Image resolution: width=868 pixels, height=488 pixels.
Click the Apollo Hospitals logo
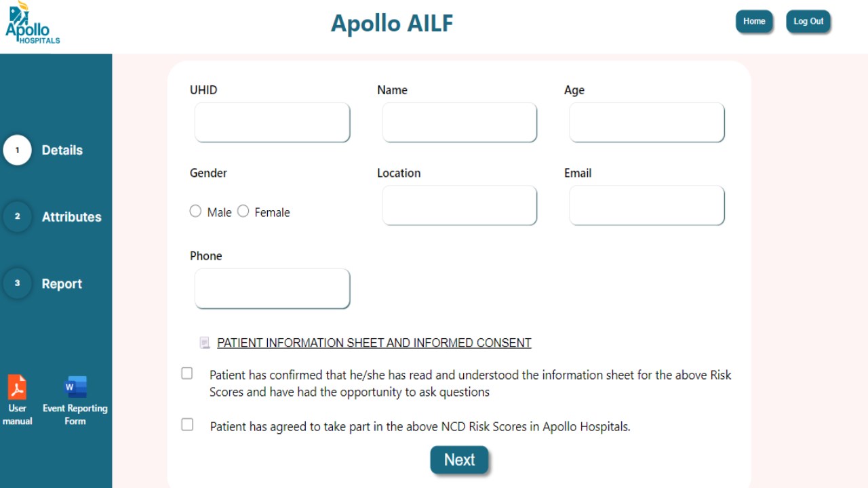coord(32,23)
